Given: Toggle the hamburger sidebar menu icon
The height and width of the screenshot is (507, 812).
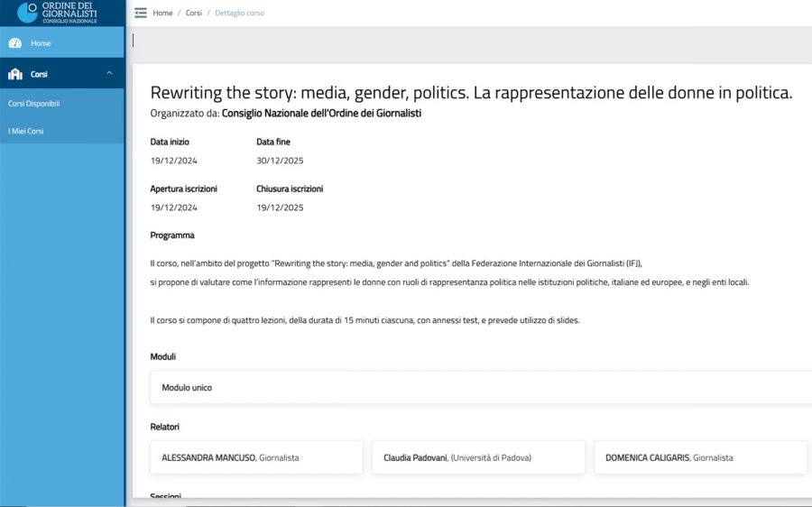Looking at the screenshot, I should [141, 13].
